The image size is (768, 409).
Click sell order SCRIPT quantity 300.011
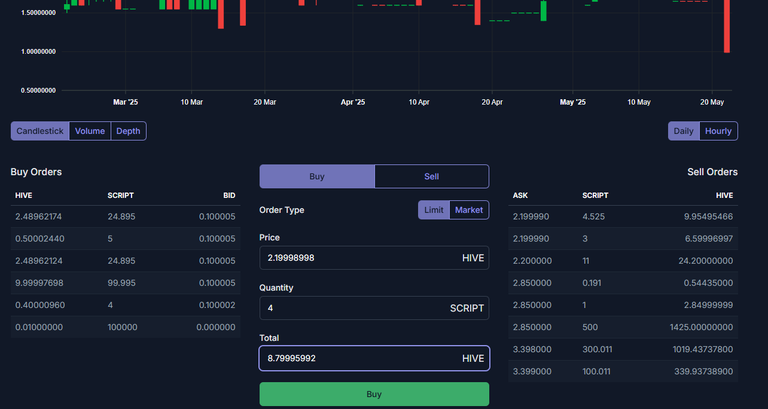pyautogui.click(x=597, y=349)
